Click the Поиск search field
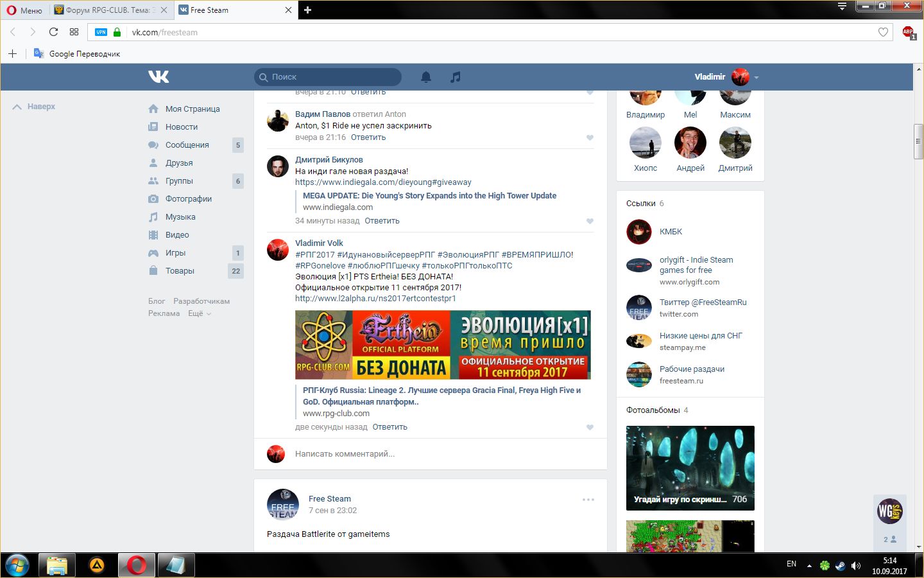Image resolution: width=924 pixels, height=578 pixels. (x=328, y=77)
